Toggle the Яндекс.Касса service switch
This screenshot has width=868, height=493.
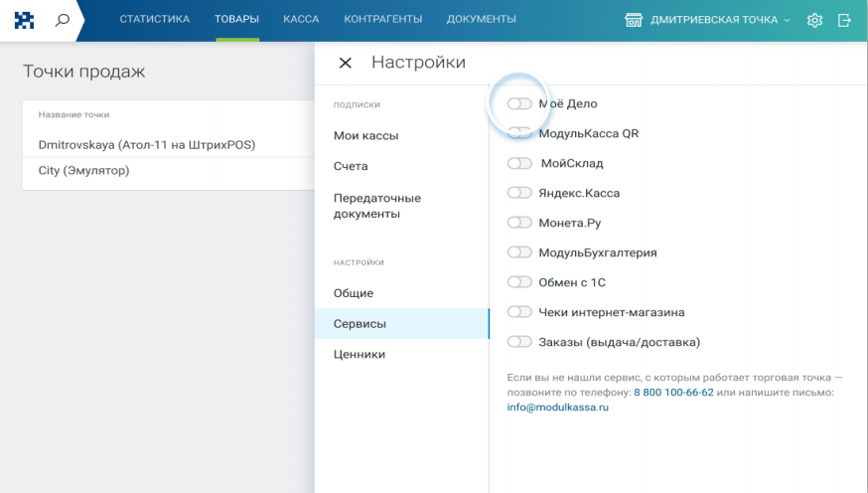click(x=519, y=193)
